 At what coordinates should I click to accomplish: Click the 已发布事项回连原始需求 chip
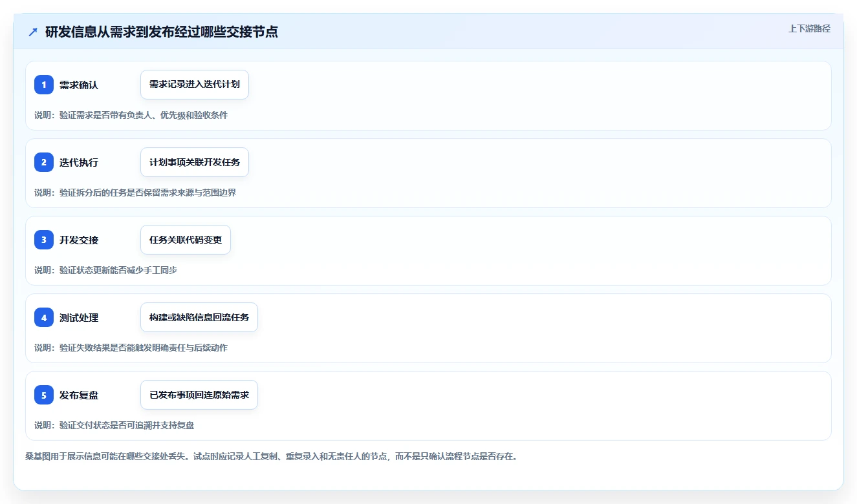199,395
